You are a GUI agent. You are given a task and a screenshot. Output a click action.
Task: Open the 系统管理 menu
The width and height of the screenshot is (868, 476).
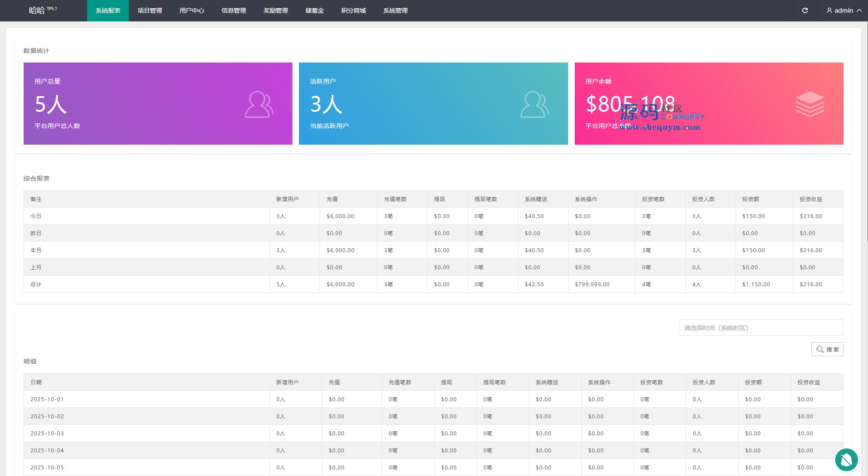pyautogui.click(x=395, y=10)
